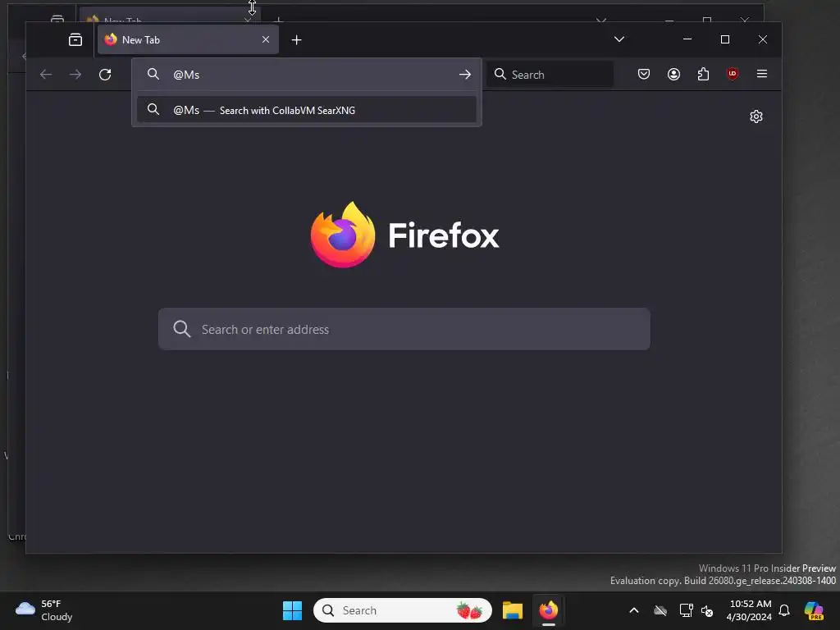Screen dimensions: 840x630
Task: Open Firefox View tab list icon
Action: coord(75,39)
